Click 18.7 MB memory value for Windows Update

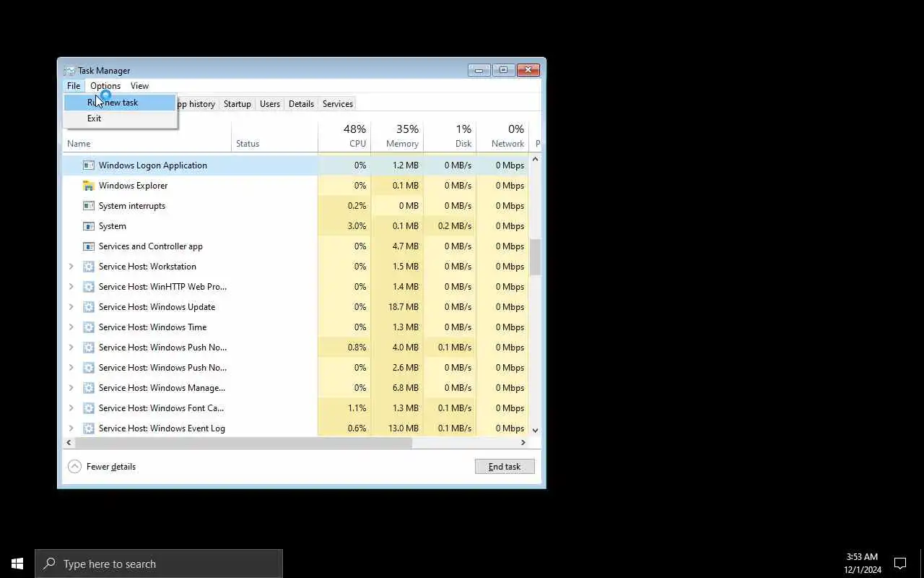(x=403, y=307)
